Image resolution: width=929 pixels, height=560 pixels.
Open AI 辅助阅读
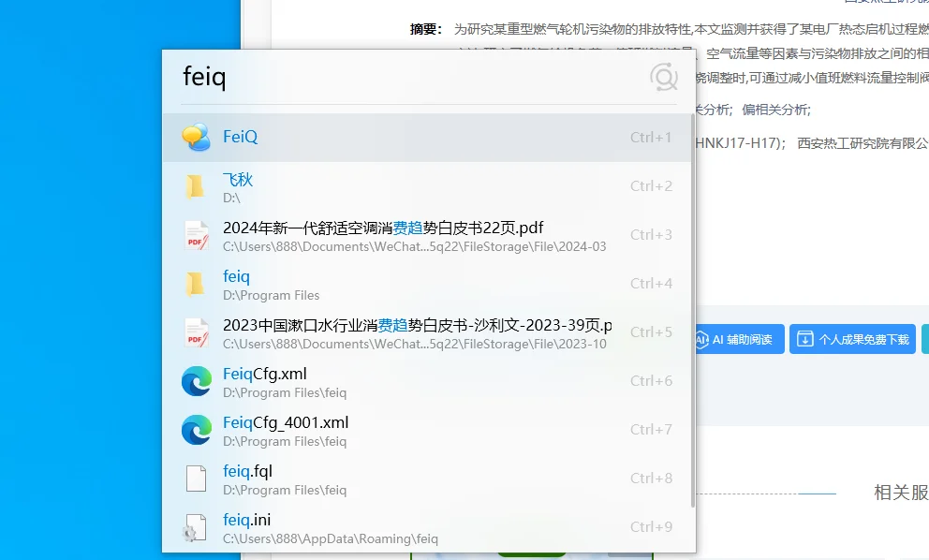pos(737,339)
